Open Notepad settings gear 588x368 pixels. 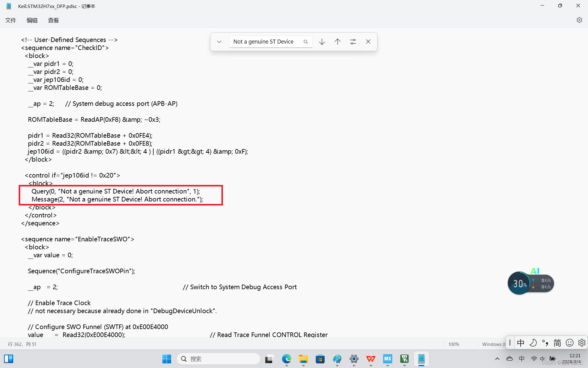(579, 20)
